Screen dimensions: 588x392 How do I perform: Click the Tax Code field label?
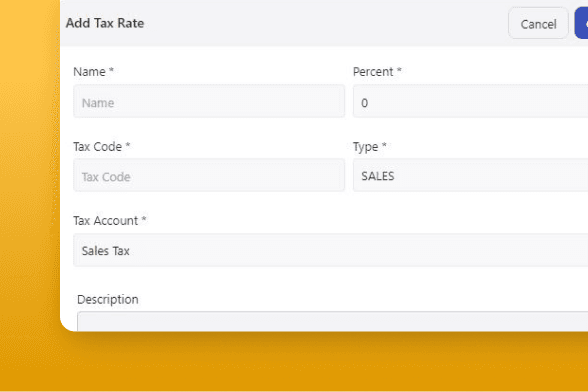click(x=98, y=146)
